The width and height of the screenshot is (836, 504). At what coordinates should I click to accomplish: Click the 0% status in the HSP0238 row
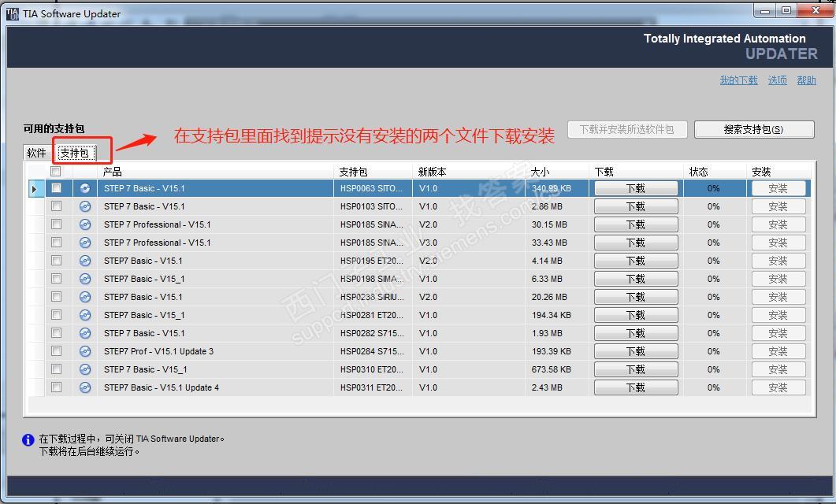(713, 297)
